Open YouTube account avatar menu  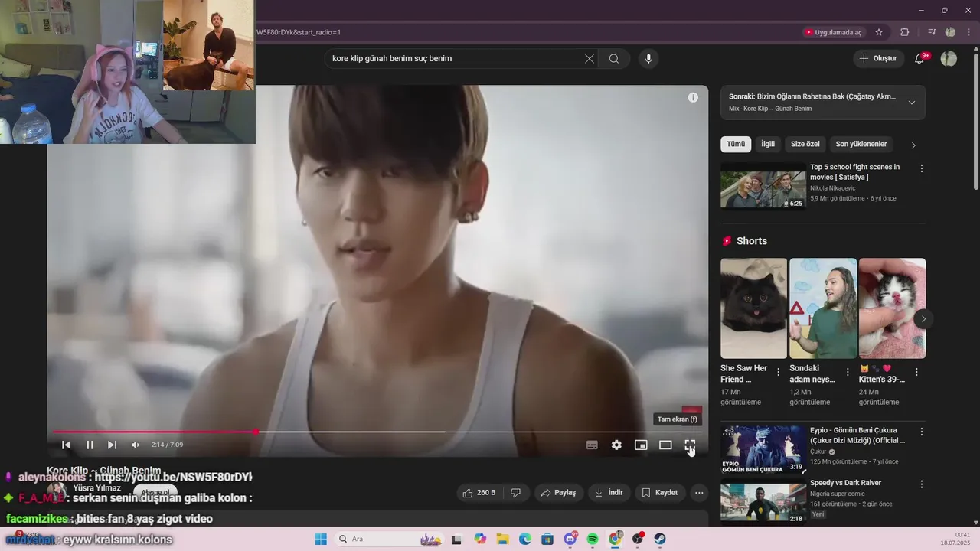pyautogui.click(x=949, y=58)
